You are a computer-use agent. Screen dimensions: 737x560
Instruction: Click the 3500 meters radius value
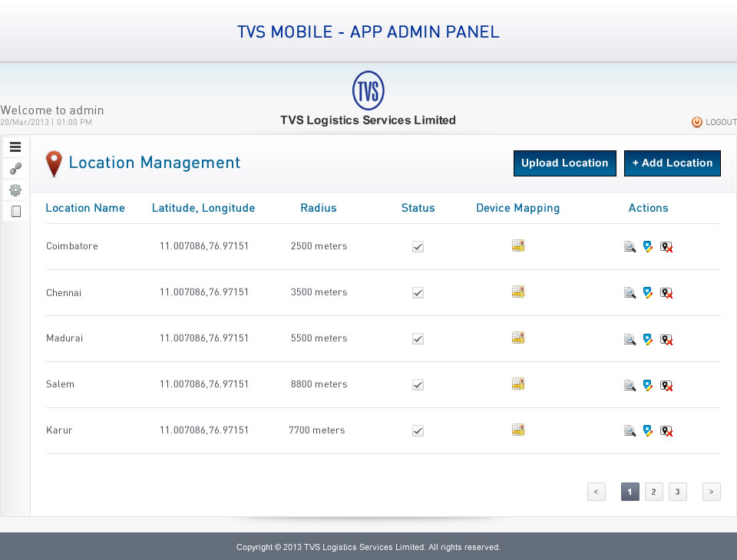tap(319, 292)
